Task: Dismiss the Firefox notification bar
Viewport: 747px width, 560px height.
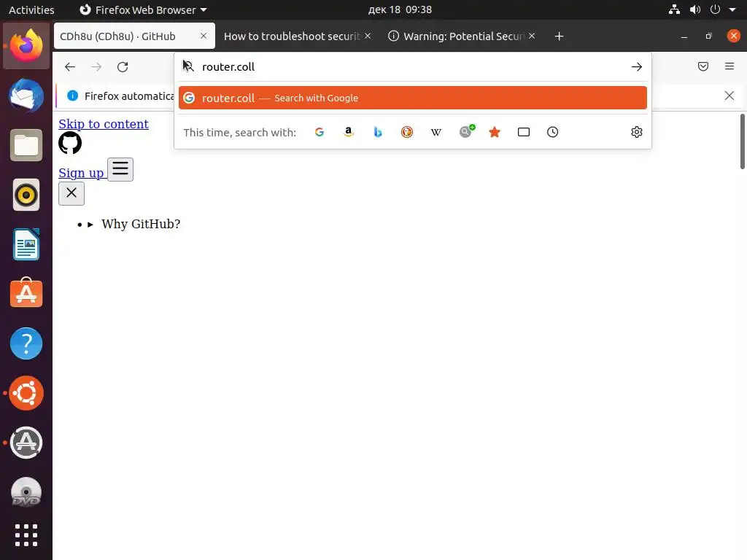Action: point(729,96)
